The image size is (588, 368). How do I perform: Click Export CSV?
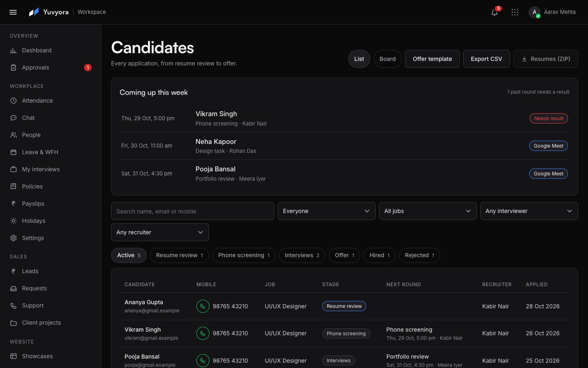pos(486,59)
